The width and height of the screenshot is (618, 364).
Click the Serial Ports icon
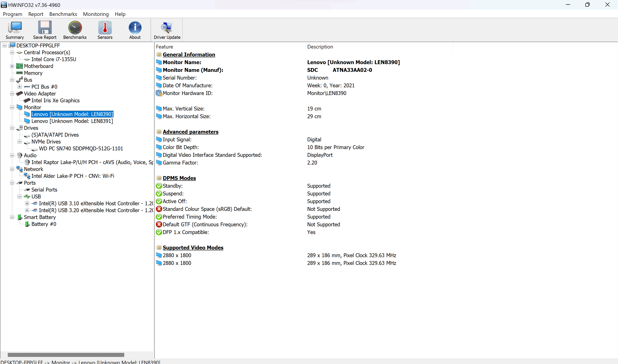click(27, 190)
